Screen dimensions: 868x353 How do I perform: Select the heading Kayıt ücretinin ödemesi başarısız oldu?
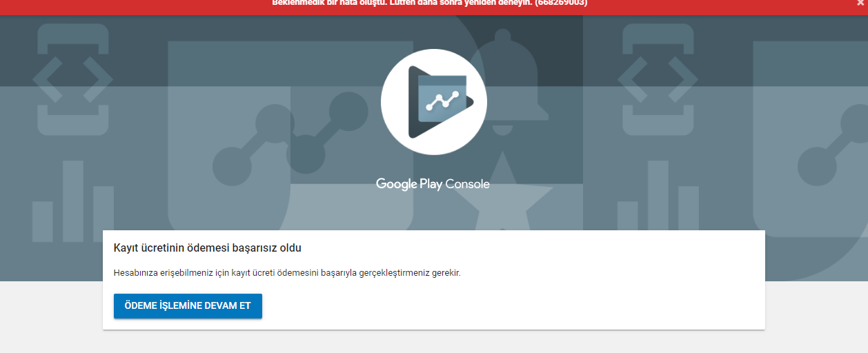pos(207,248)
